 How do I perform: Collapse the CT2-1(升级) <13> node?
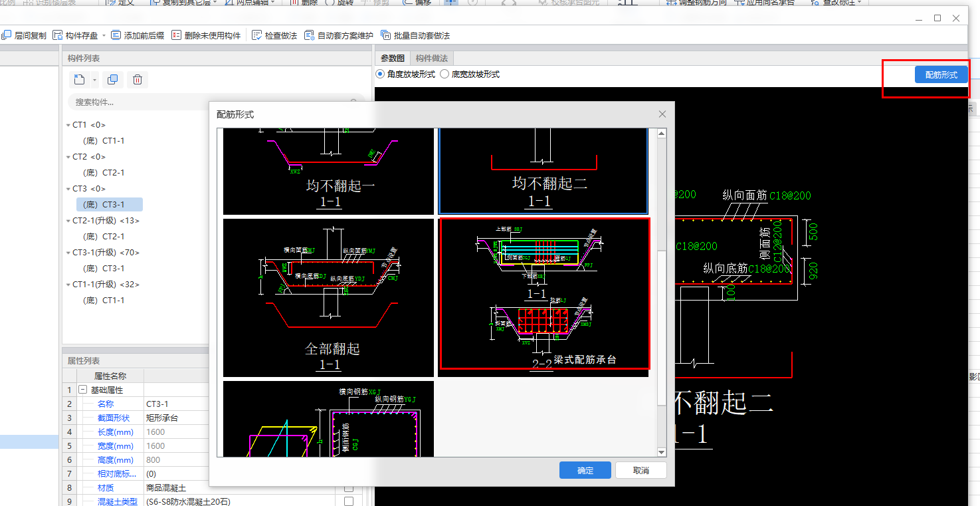[68, 221]
